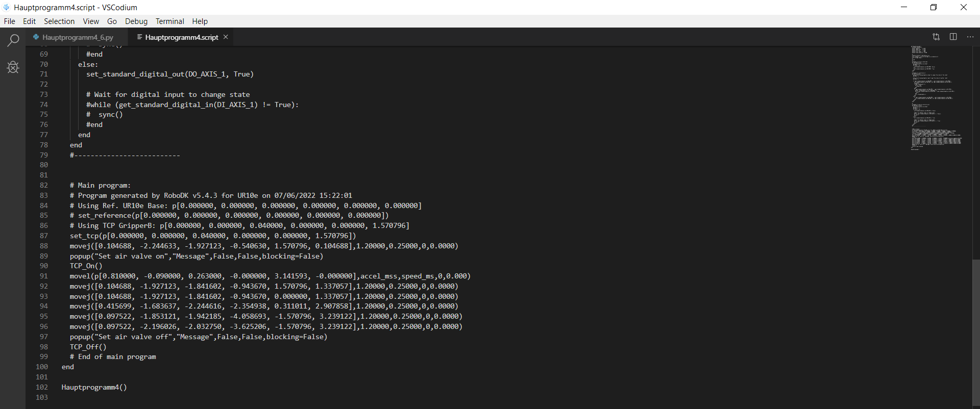This screenshot has width=980, height=409.
Task: Close the Hauptprogramm4.script tab
Action: click(226, 37)
